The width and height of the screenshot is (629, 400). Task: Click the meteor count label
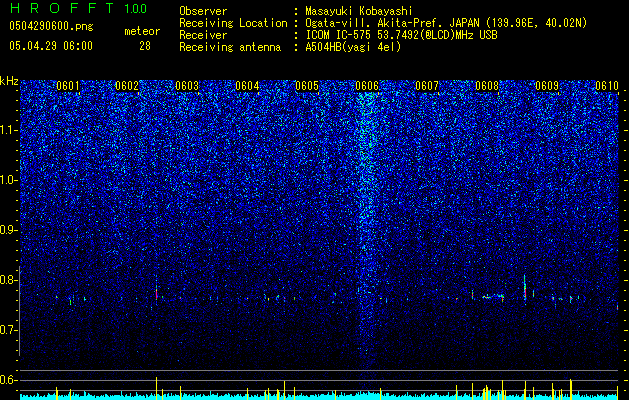[x=142, y=31]
